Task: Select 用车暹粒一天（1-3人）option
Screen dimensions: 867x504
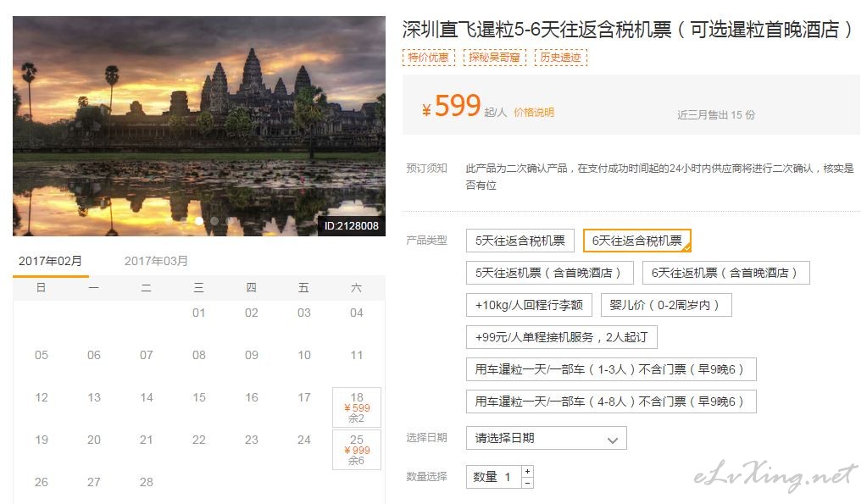Action: point(611,369)
